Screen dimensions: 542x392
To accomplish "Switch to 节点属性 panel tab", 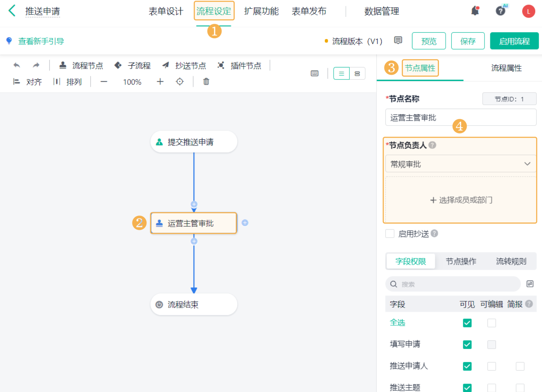I will pyautogui.click(x=420, y=68).
